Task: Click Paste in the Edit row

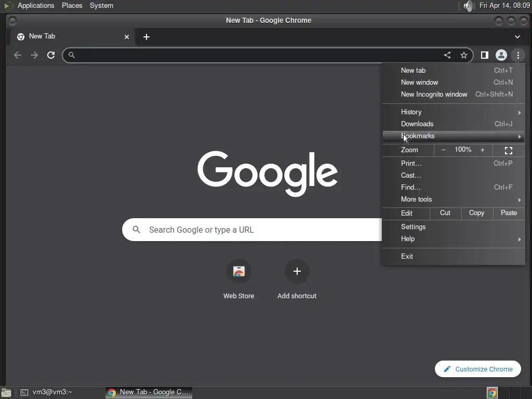Action: click(x=509, y=213)
